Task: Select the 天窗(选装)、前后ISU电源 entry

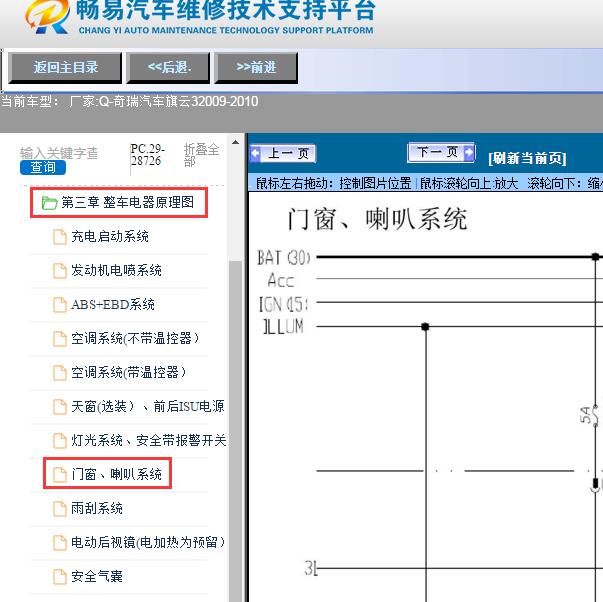Action: coord(147,407)
